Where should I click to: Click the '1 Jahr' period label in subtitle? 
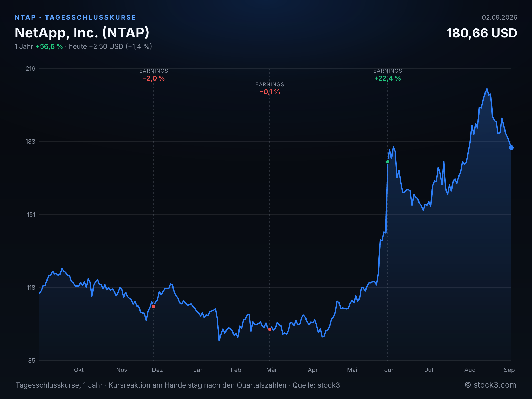24,46
